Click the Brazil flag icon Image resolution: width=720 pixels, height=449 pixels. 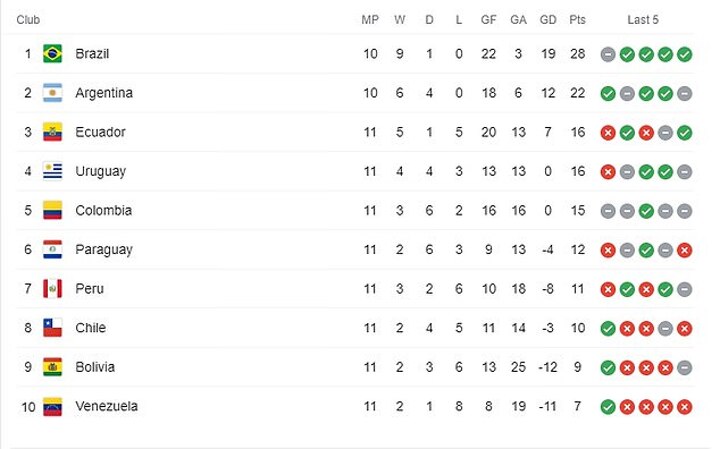pyautogui.click(x=53, y=54)
